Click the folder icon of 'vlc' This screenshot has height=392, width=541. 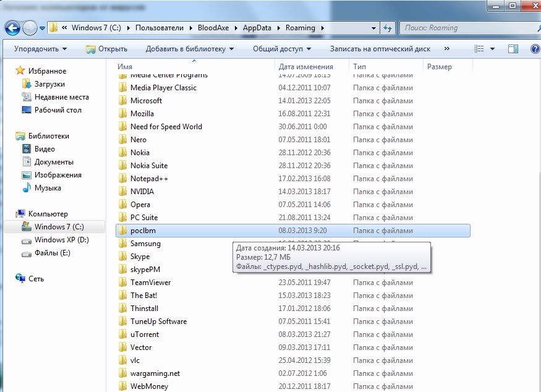pos(122,360)
